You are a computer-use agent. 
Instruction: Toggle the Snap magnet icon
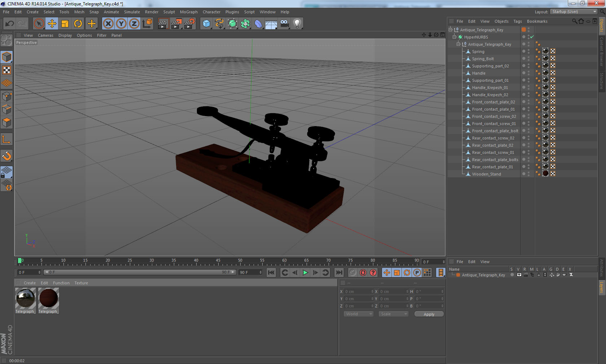tap(7, 156)
